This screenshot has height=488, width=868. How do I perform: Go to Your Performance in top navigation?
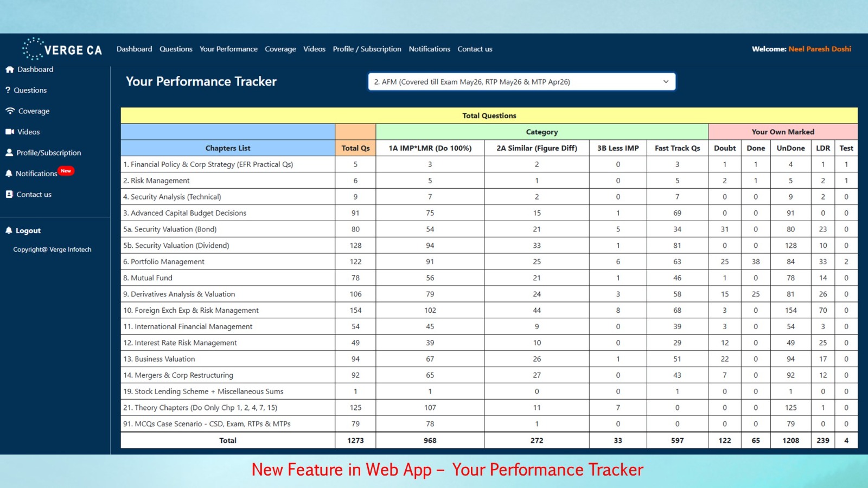(228, 49)
